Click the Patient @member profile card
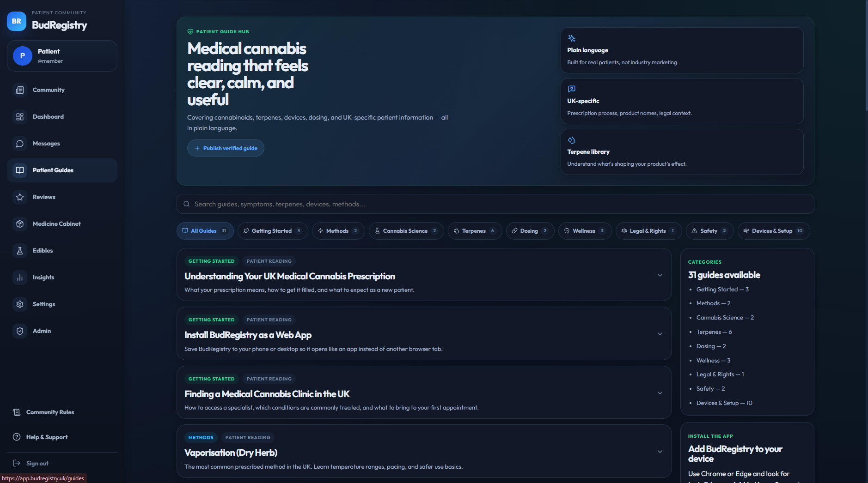The width and height of the screenshot is (868, 483). [62, 56]
